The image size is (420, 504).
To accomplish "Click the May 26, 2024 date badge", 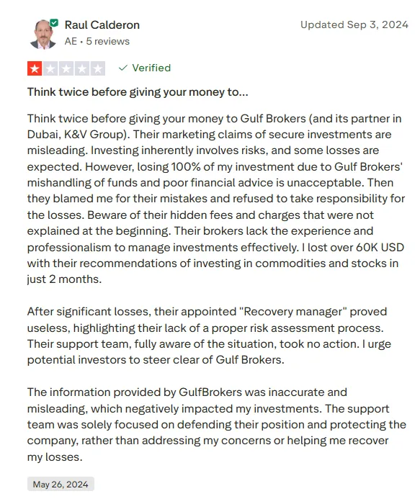I will click(x=61, y=484).
